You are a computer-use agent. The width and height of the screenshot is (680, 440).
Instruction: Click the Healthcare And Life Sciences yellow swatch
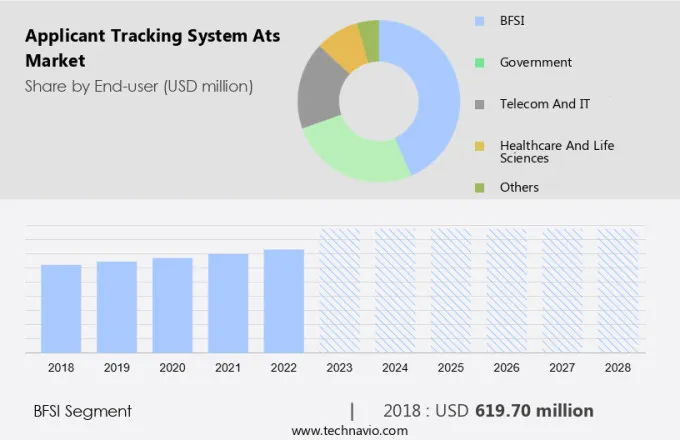[x=479, y=146]
